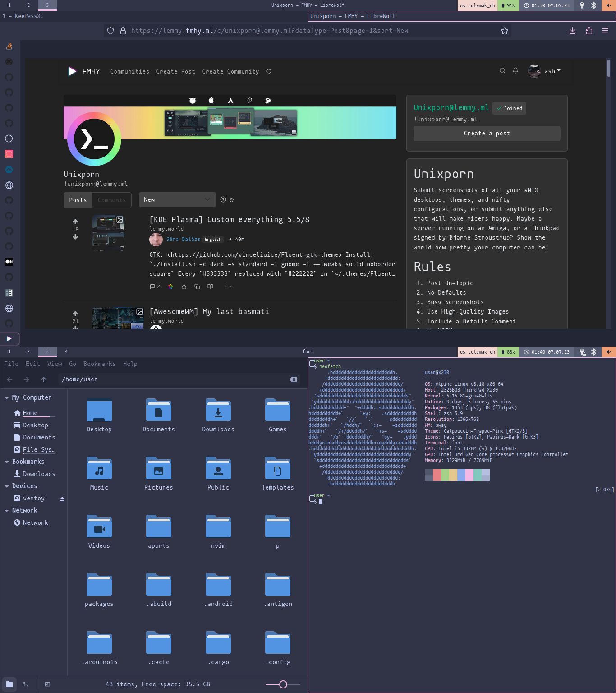Image resolution: width=616 pixels, height=693 pixels.
Task: Open Séra Balázs user profile
Action: click(x=183, y=239)
